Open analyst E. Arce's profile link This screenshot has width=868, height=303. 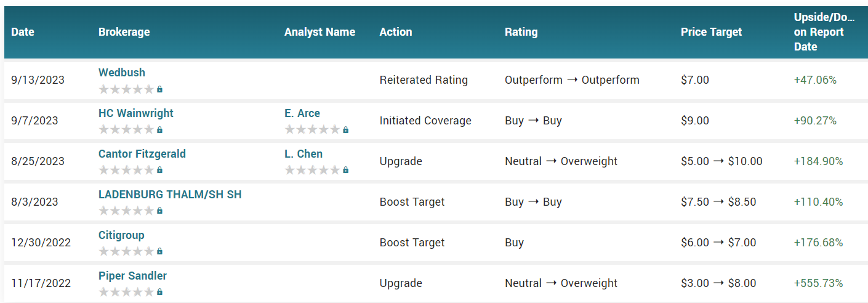click(302, 113)
